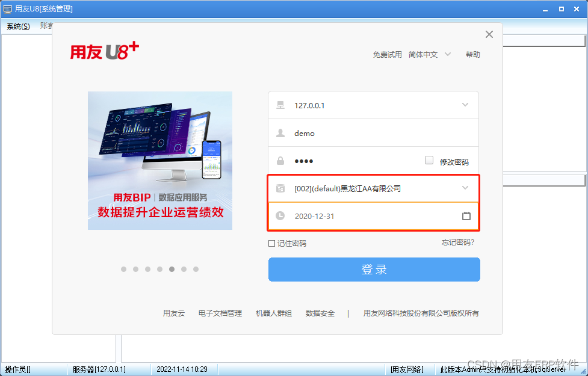Click the padlock icon in password field
Image resolution: width=588 pixels, height=376 pixels.
pyautogui.click(x=280, y=161)
